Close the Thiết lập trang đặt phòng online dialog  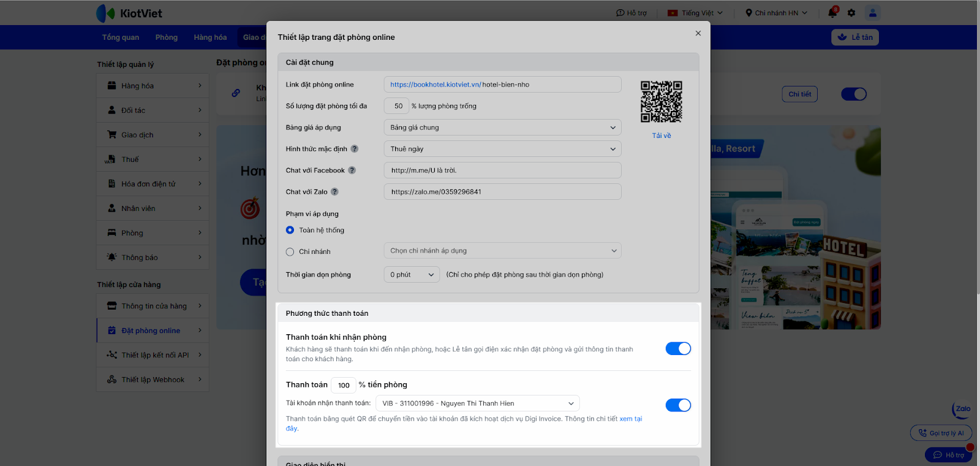(x=698, y=33)
